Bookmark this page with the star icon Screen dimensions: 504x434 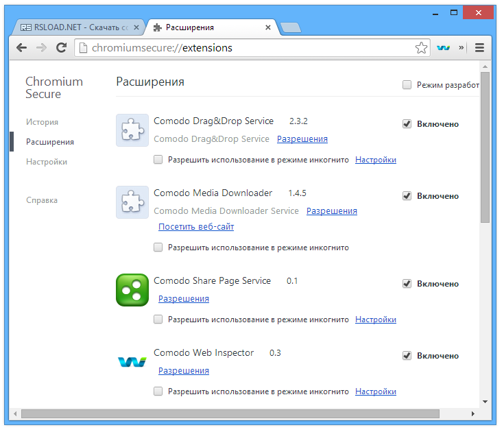point(421,48)
